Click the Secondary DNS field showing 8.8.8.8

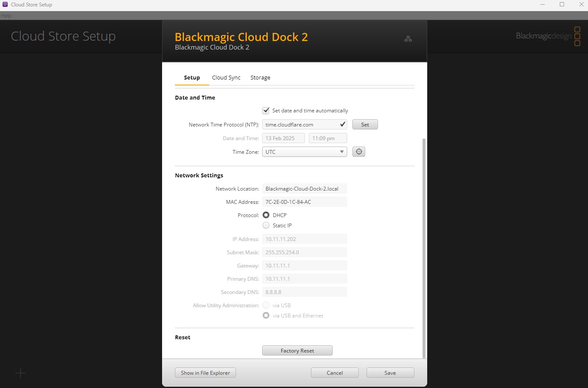click(x=304, y=292)
